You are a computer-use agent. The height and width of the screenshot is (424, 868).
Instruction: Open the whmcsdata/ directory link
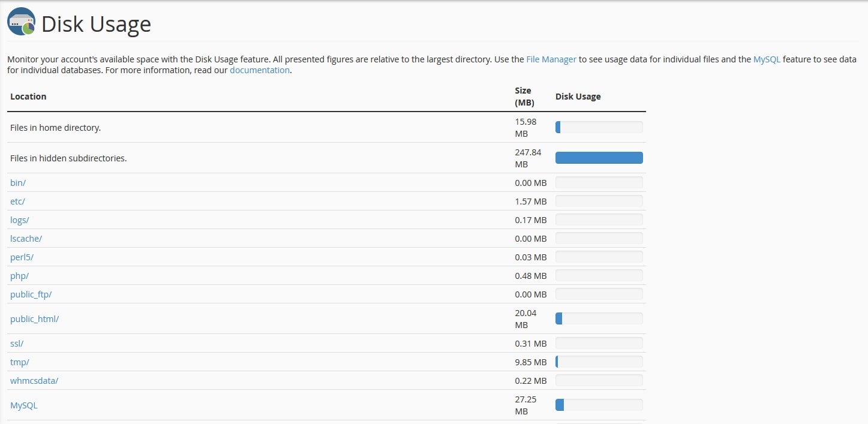[34, 380]
